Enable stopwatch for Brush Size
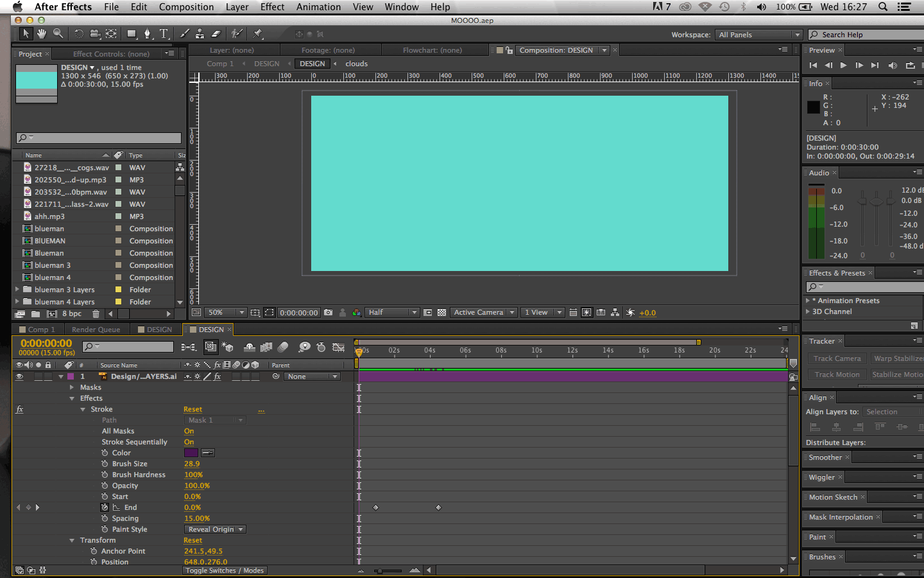Screen dimensions: 924x578 click(x=105, y=464)
